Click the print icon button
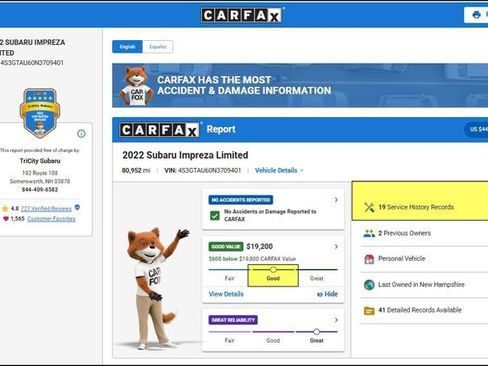The height and width of the screenshot is (366, 488). click(476, 15)
